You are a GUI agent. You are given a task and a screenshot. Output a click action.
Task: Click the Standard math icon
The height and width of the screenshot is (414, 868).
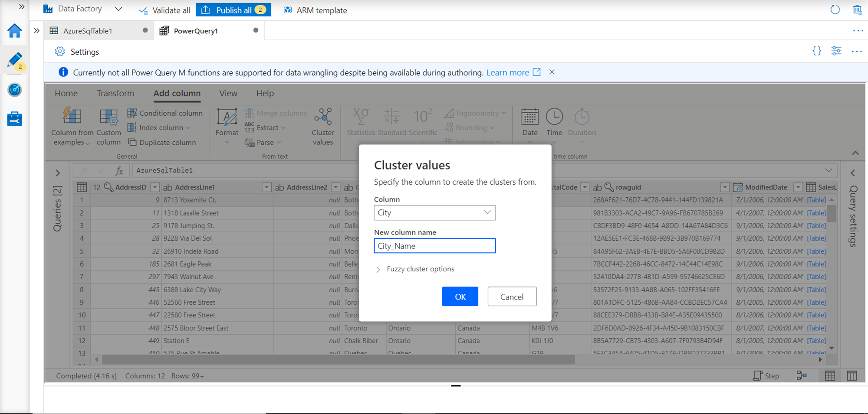click(x=391, y=116)
